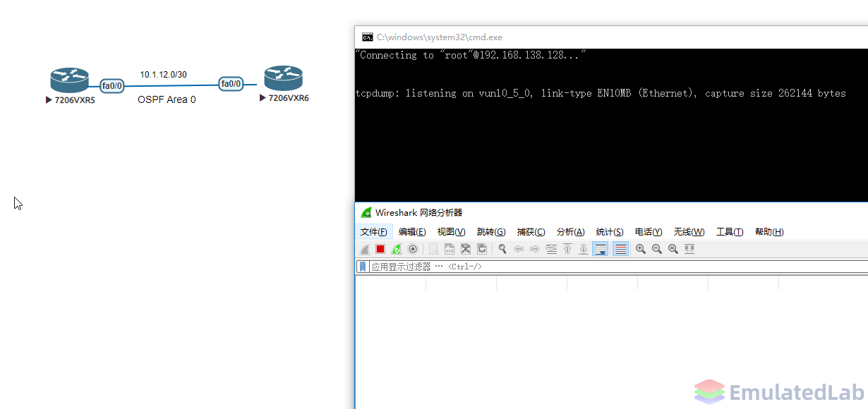Click the cmd.exe title bar icon
This screenshot has width=868, height=409.
pyautogui.click(x=367, y=37)
